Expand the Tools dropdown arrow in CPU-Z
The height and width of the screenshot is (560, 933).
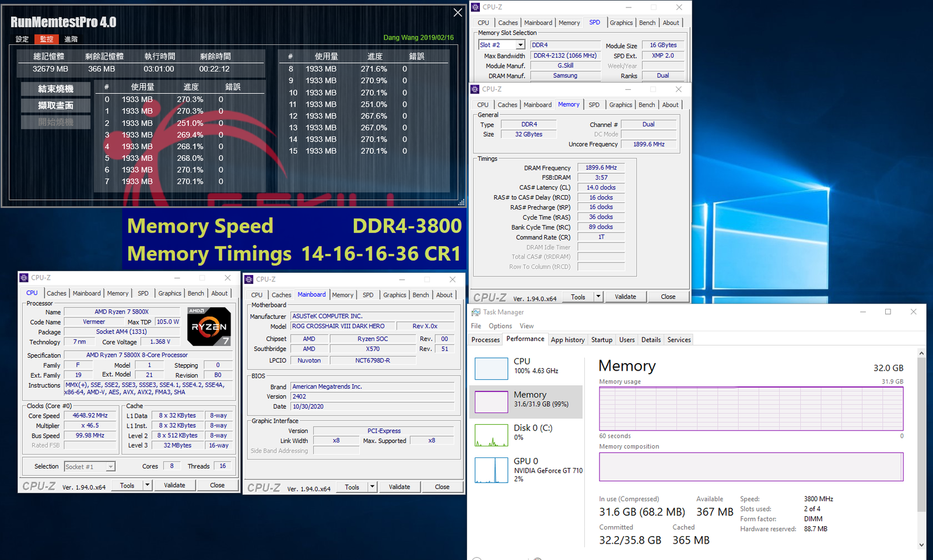148,485
